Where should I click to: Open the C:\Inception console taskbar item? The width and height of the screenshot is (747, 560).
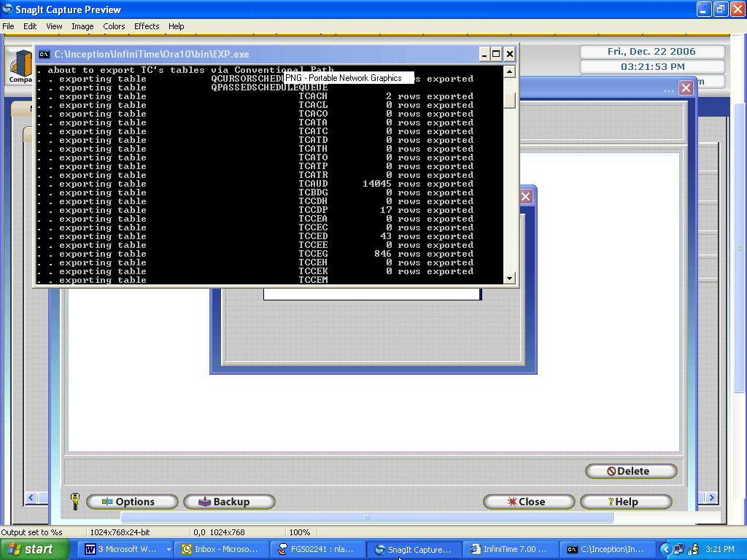pos(605,549)
